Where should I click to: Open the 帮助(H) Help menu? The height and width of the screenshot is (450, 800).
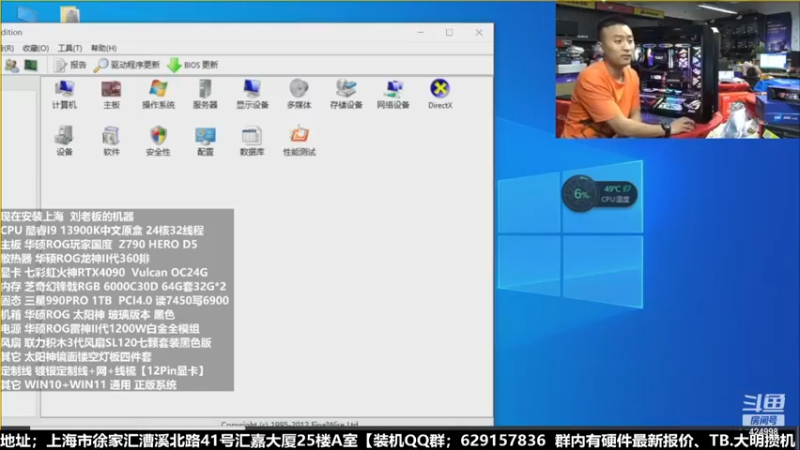[104, 48]
